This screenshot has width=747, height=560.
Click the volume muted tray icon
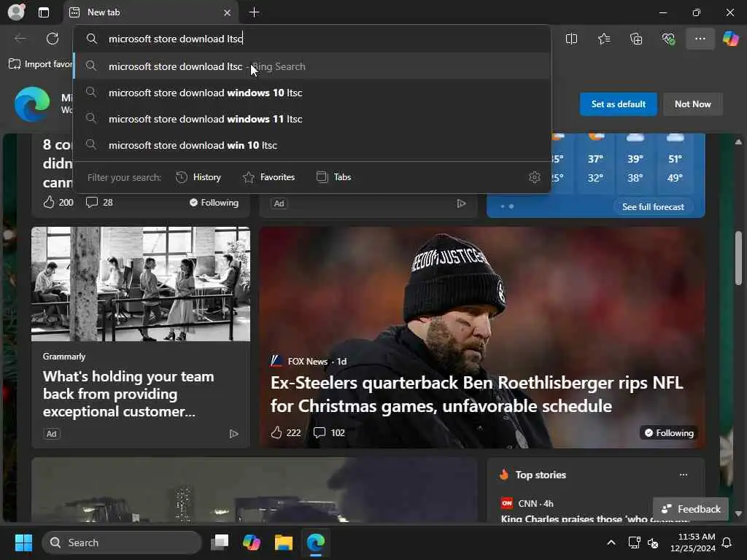click(x=653, y=542)
